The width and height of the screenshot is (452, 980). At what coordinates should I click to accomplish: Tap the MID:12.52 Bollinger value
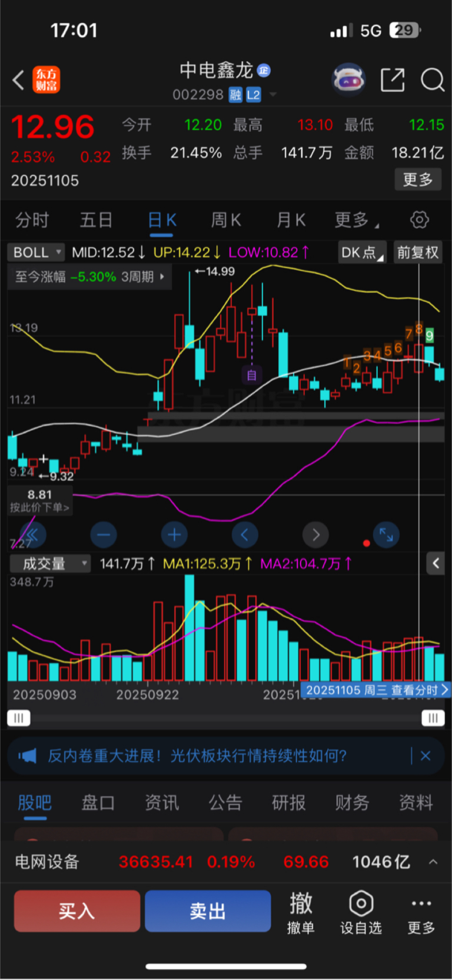click(108, 253)
